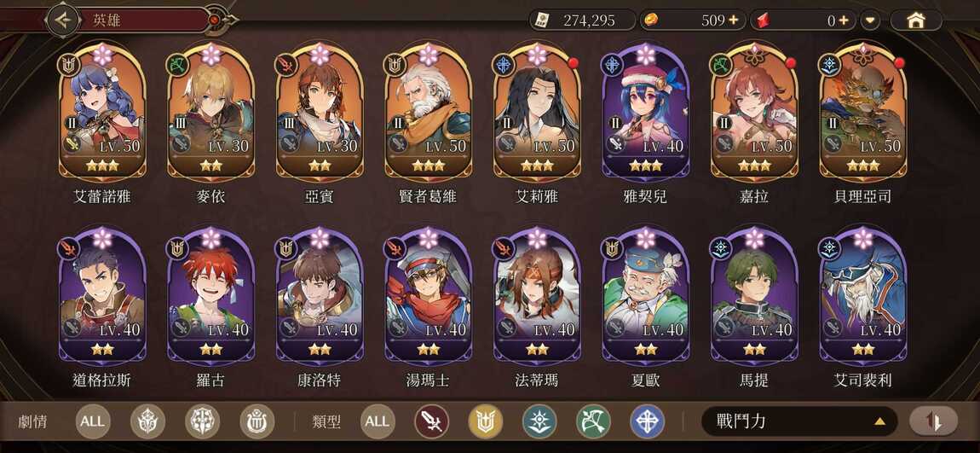Toggle the 類型 ALL filter
Screen dimensions: 980x453
[378, 421]
